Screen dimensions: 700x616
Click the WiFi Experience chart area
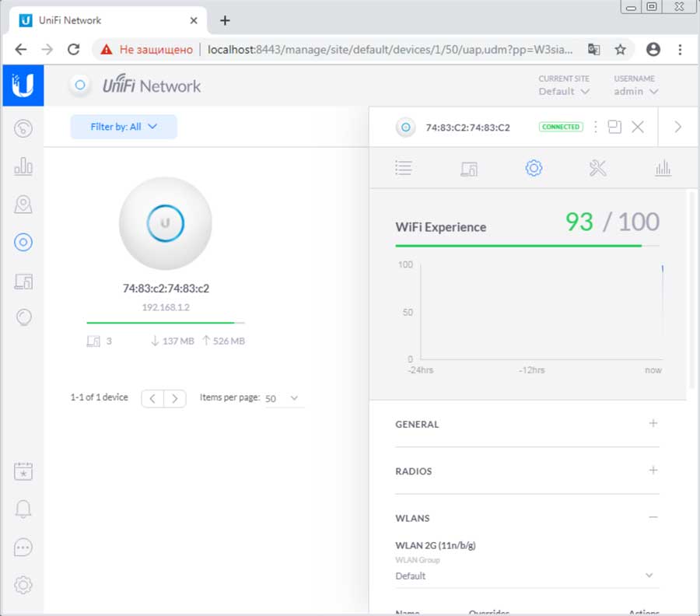(x=541, y=311)
